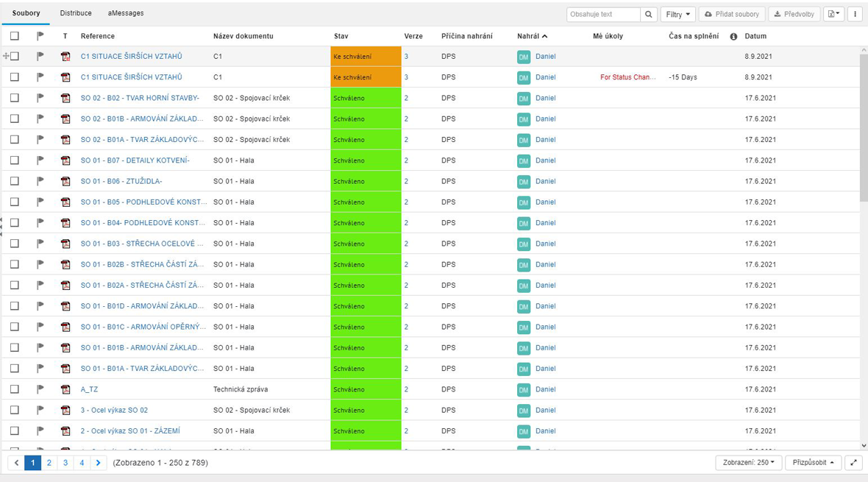Click DM avatar in A_TZ row
The image size is (868, 482).
point(524,390)
